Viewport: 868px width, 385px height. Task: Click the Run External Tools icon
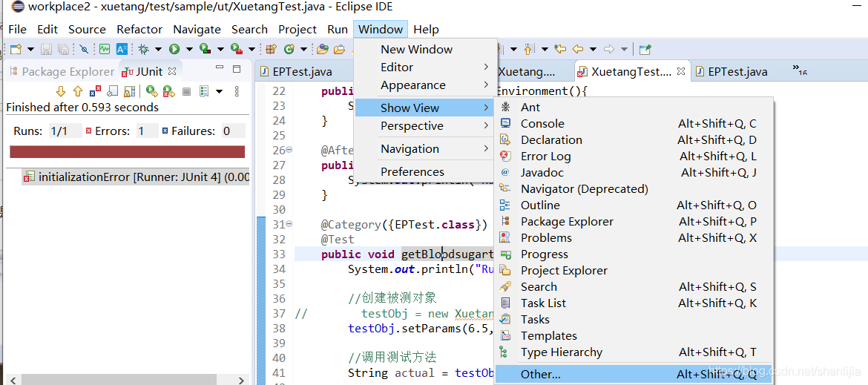pos(237,49)
